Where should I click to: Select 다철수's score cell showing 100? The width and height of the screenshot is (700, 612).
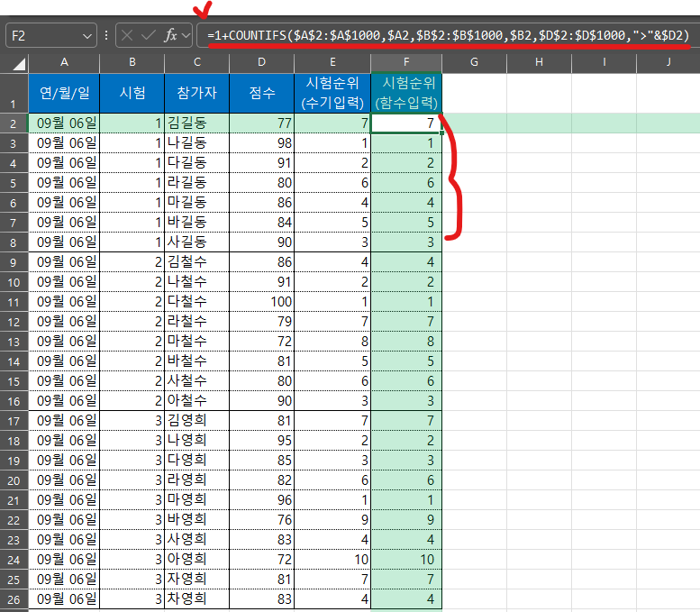click(x=261, y=302)
